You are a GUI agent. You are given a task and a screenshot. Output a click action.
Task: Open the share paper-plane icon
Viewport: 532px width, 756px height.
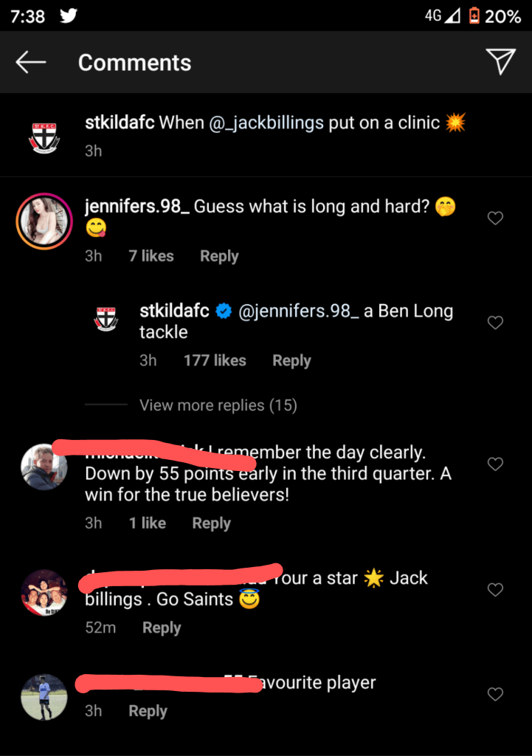coord(501,63)
